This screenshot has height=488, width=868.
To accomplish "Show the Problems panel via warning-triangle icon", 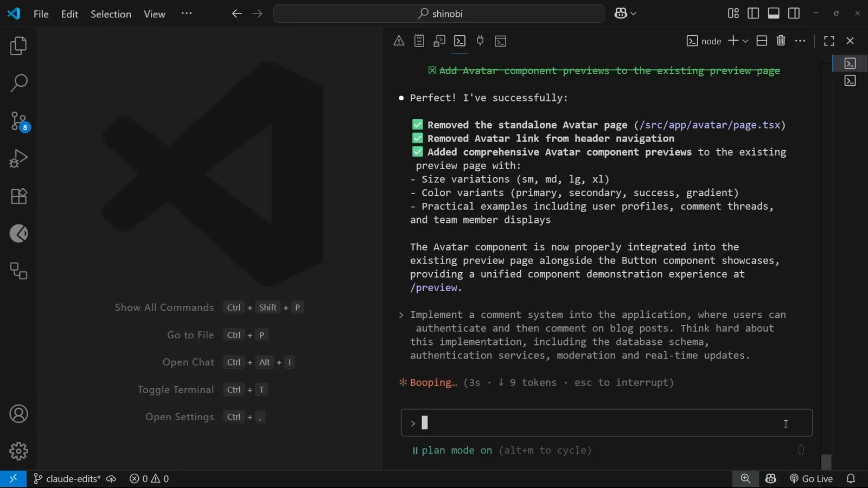I will (399, 41).
